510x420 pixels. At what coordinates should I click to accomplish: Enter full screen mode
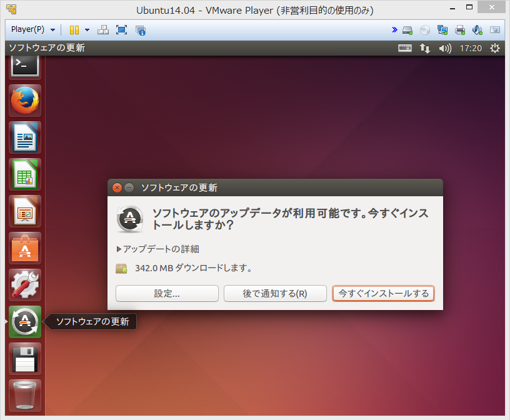tap(122, 30)
